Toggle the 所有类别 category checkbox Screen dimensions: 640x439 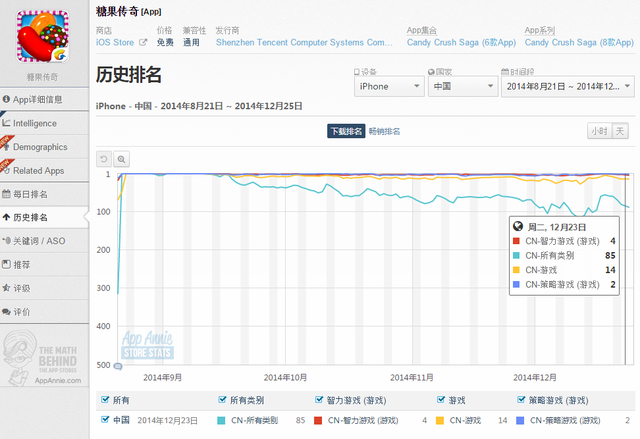tap(222, 399)
